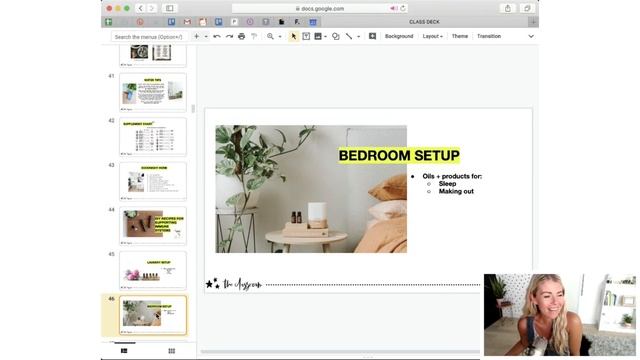Insert an image
This screenshot has height=360, width=640.
[x=318, y=36]
